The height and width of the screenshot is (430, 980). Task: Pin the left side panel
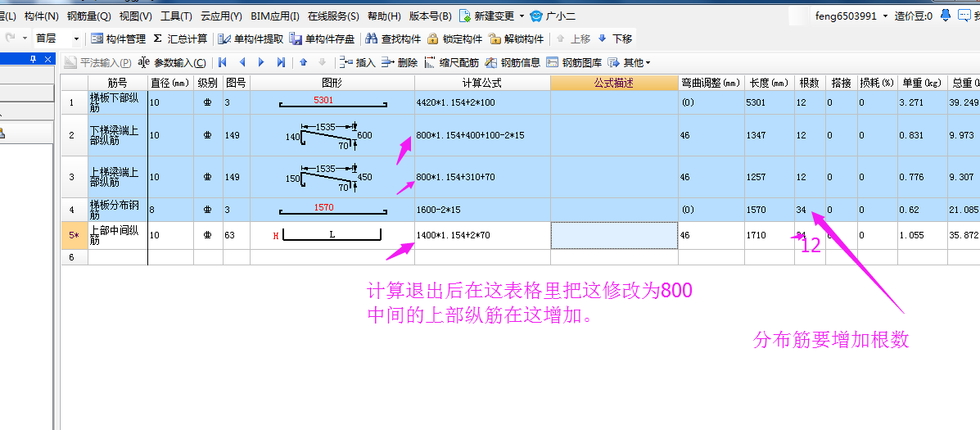click(x=34, y=59)
